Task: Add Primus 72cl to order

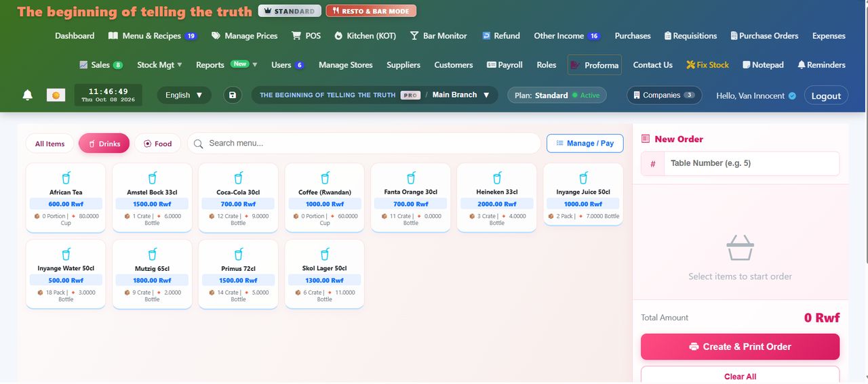Action: click(x=238, y=274)
